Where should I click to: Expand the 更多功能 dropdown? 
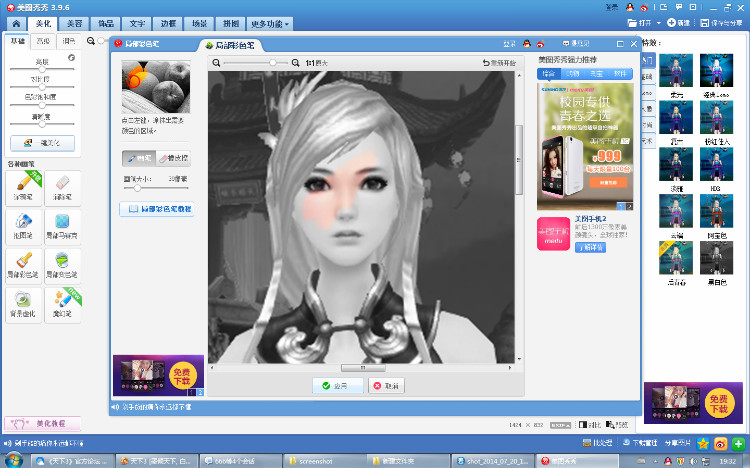pos(270,23)
